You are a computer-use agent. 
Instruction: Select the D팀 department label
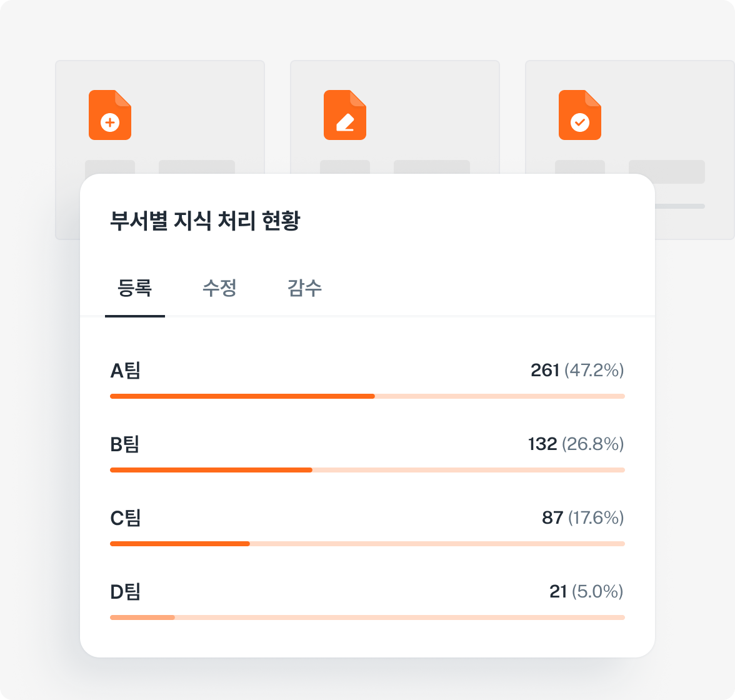point(126,592)
